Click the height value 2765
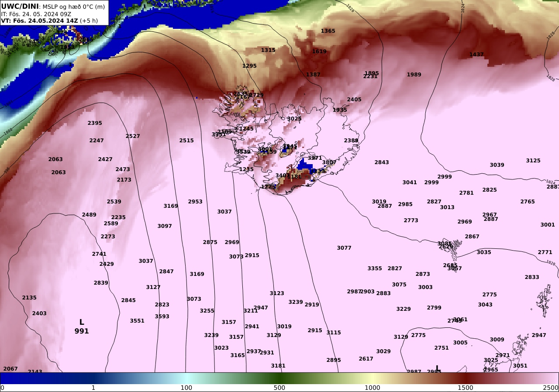 [528, 202]
